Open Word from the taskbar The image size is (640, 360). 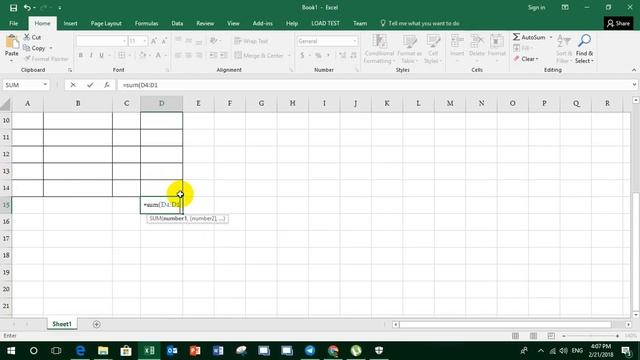218,351
